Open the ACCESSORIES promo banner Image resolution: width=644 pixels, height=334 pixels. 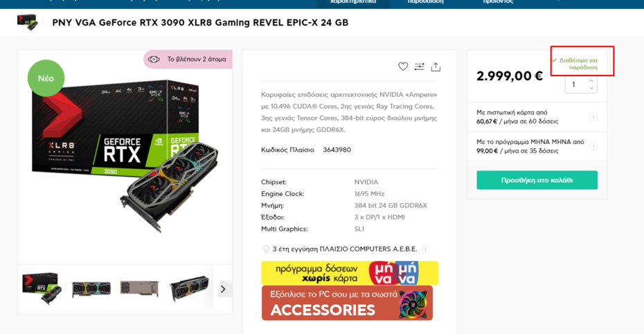[x=347, y=304]
